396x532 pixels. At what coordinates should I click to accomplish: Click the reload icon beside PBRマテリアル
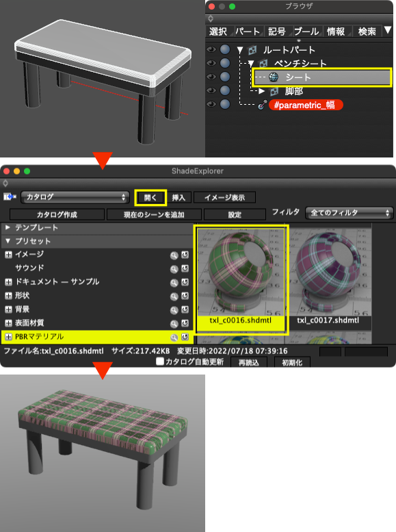pyautogui.click(x=185, y=337)
